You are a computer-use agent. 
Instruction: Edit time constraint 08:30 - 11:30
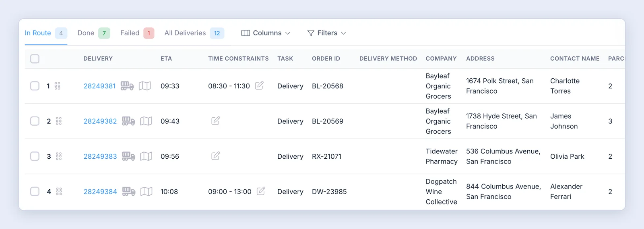click(x=260, y=85)
